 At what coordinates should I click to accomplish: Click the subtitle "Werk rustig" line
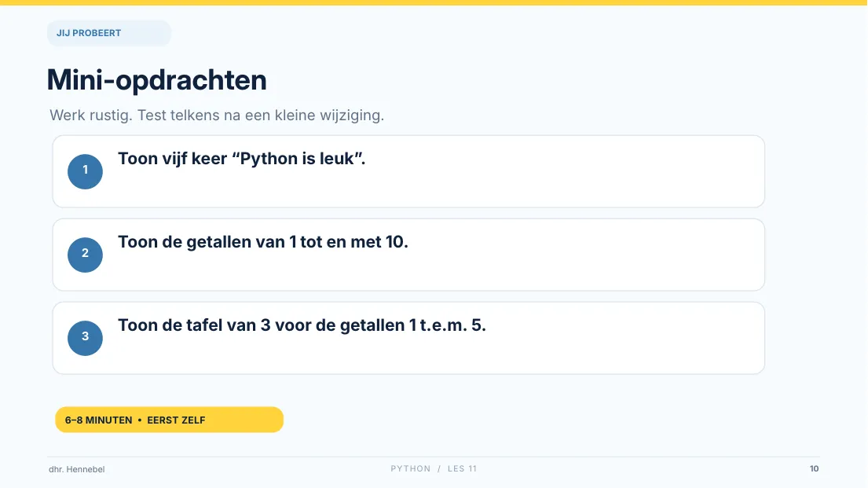click(x=217, y=116)
